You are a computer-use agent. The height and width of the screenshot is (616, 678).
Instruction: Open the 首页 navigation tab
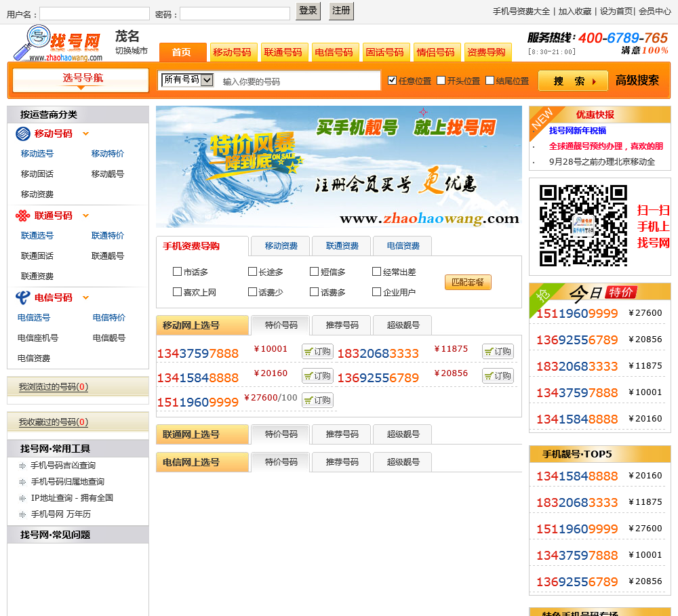pos(183,52)
